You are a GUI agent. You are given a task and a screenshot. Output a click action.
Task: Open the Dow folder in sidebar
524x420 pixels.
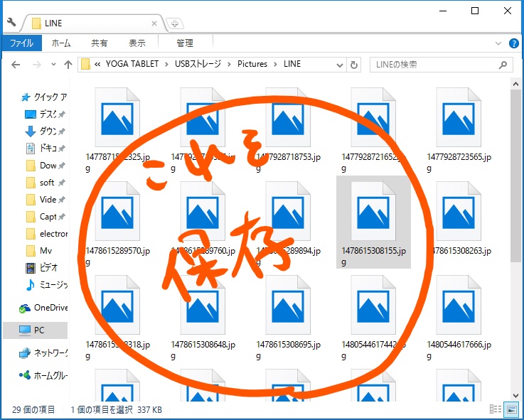click(46, 166)
